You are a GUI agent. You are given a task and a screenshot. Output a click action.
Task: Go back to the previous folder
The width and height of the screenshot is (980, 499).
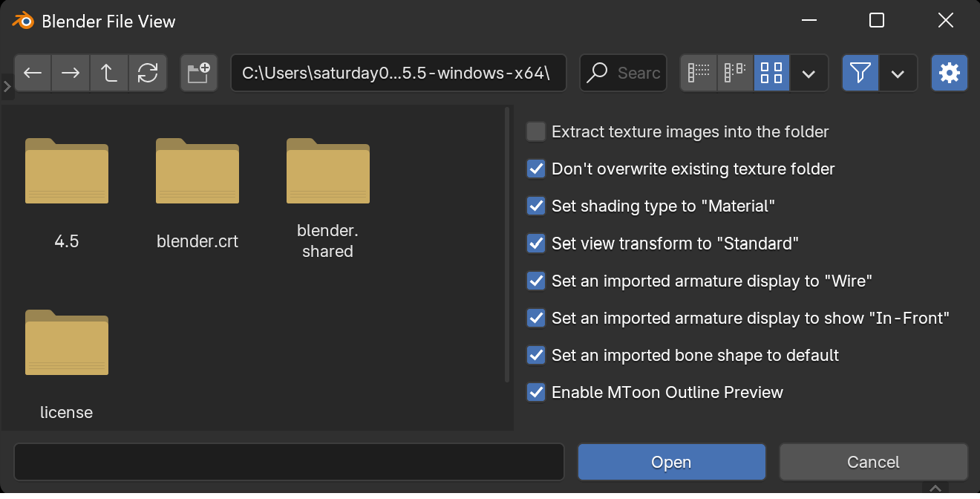click(x=33, y=73)
